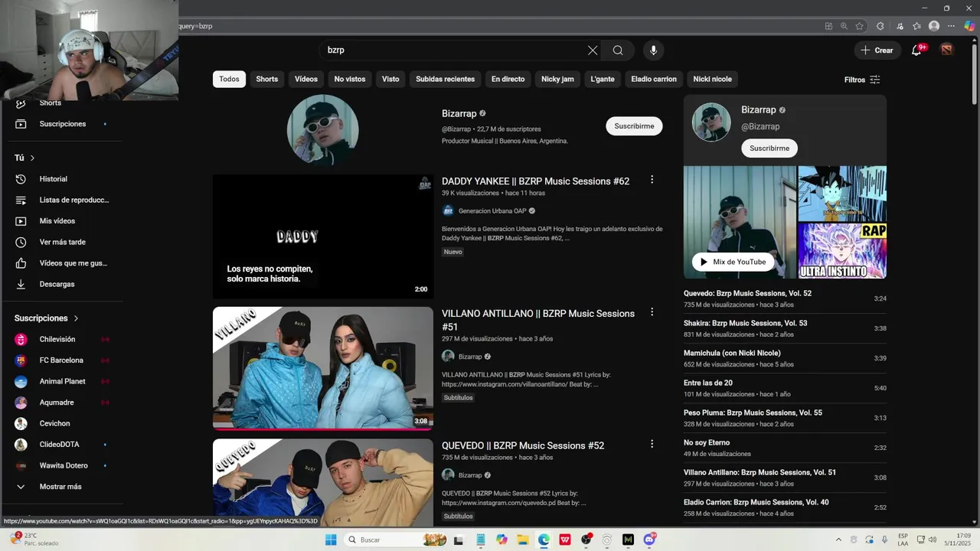This screenshot has height=551, width=980.
Task: Open WPS Office from taskbar
Action: tap(565, 540)
